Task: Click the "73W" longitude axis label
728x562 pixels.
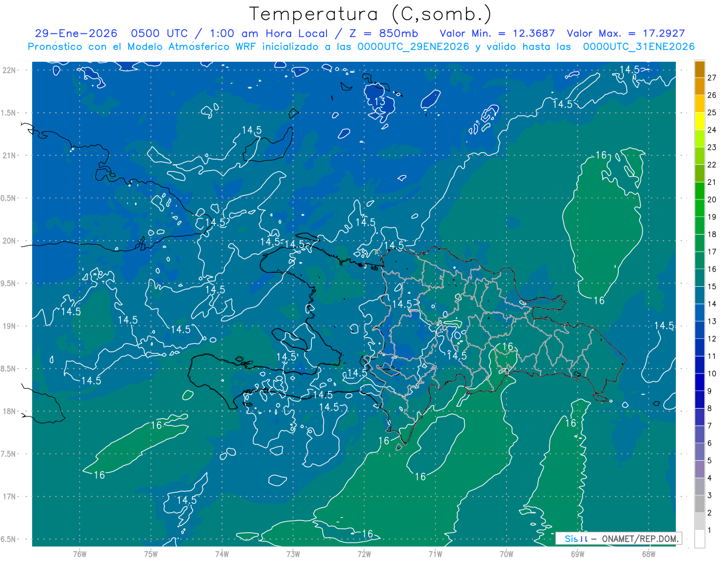Action: coord(293,554)
